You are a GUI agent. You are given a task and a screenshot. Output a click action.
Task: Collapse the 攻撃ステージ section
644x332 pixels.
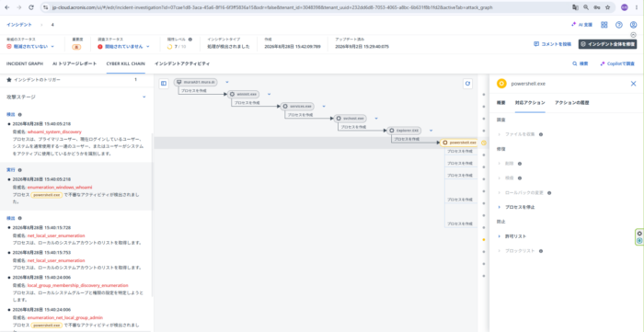point(144,97)
